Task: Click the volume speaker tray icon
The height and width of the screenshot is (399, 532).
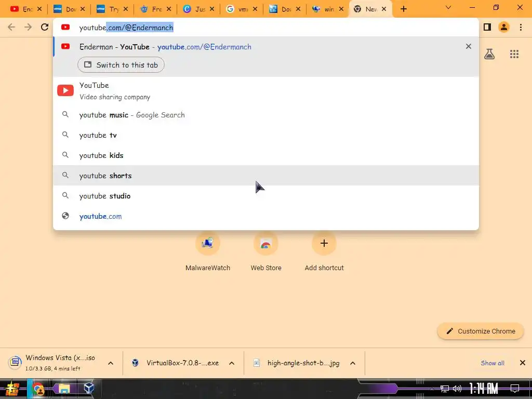Action: [x=457, y=389]
